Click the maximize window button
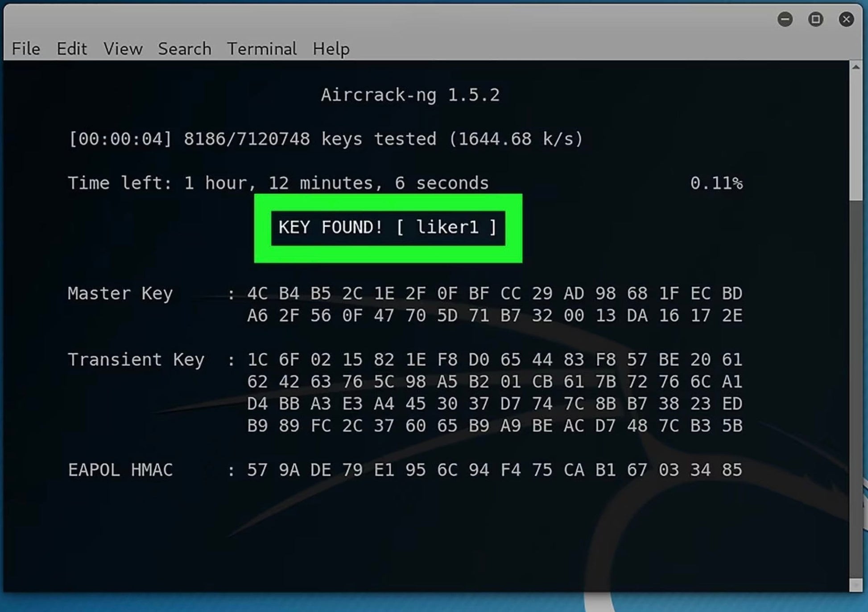This screenshot has width=868, height=612. [816, 19]
